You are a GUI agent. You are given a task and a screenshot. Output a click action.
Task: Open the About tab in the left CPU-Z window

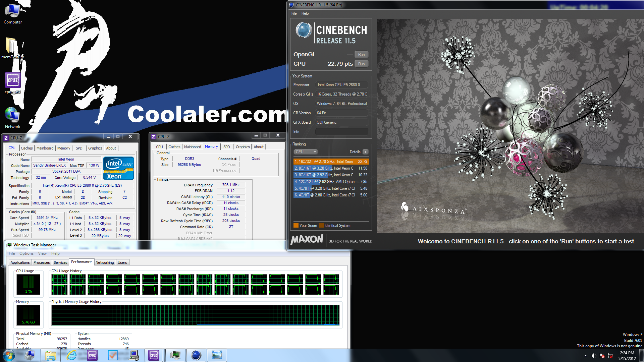[x=111, y=148]
